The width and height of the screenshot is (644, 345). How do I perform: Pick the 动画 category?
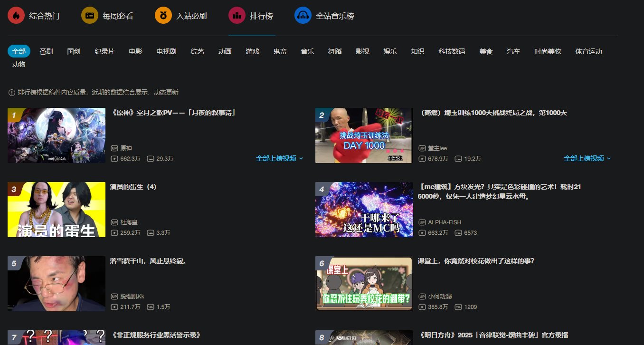(x=225, y=51)
